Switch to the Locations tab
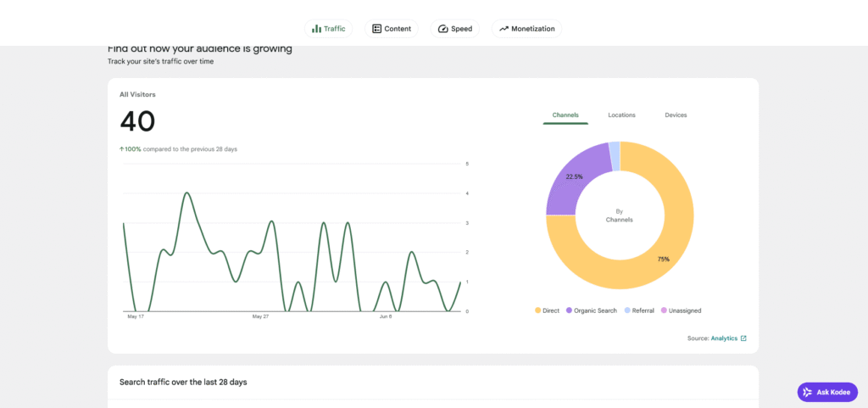The width and height of the screenshot is (868, 408). tap(621, 115)
